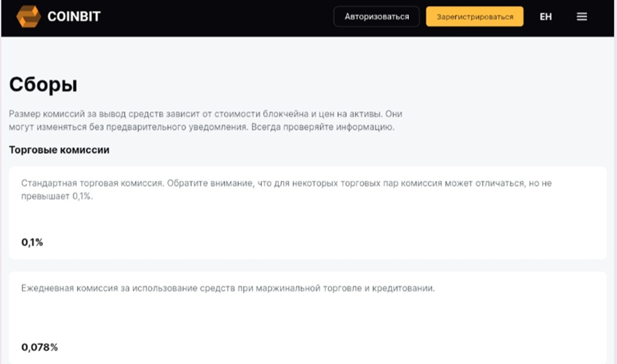Click the 0,078% fee value

tap(40, 348)
